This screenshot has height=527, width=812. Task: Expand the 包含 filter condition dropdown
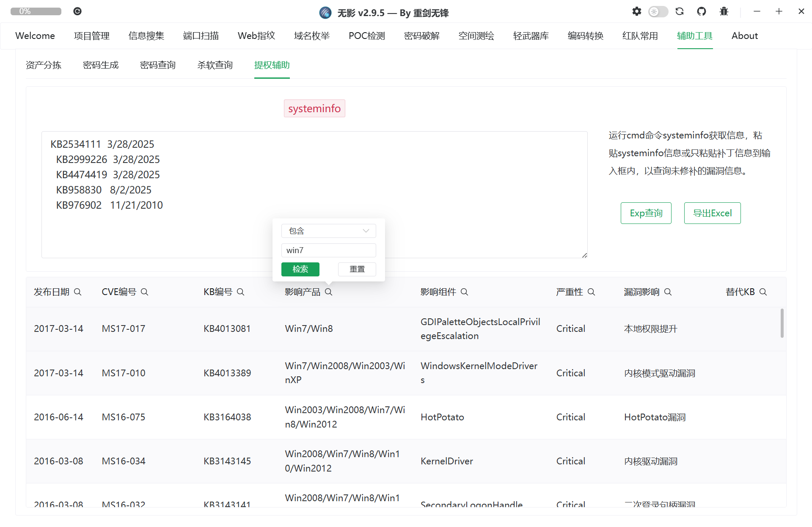point(328,231)
